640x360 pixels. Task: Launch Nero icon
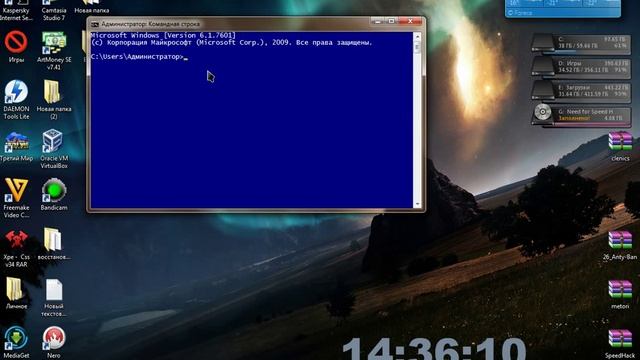pos(54,343)
